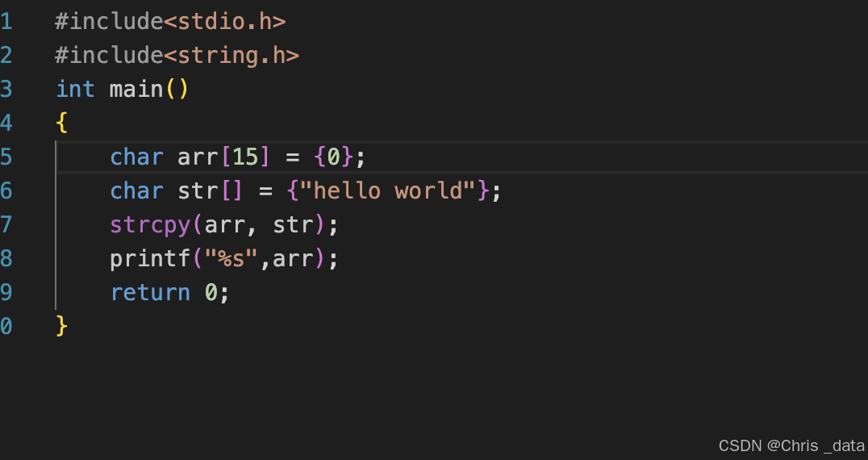Click the <string.h> header text
868x460 pixels.
pos(232,56)
